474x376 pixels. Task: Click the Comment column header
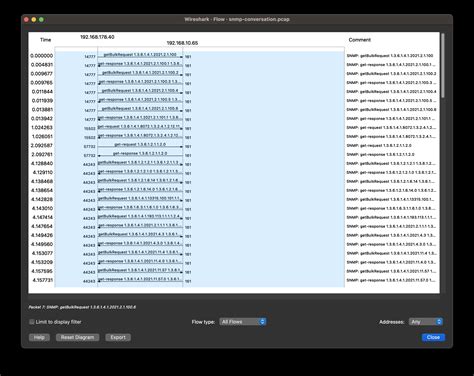359,40
